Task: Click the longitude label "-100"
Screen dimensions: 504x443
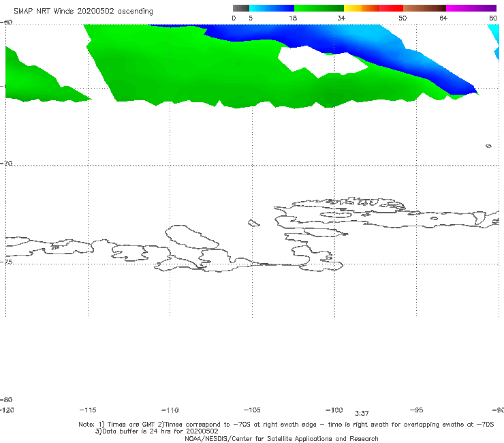Action: (334, 410)
